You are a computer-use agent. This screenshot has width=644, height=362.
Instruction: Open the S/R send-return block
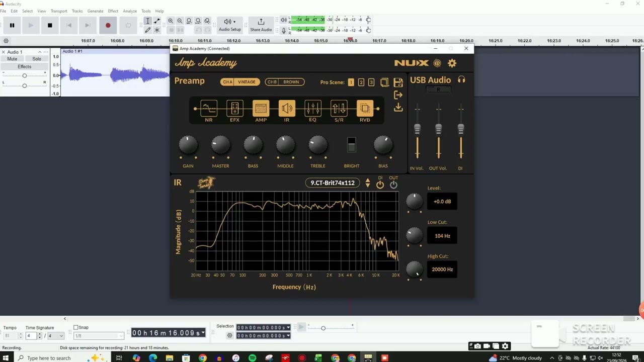[x=339, y=109]
